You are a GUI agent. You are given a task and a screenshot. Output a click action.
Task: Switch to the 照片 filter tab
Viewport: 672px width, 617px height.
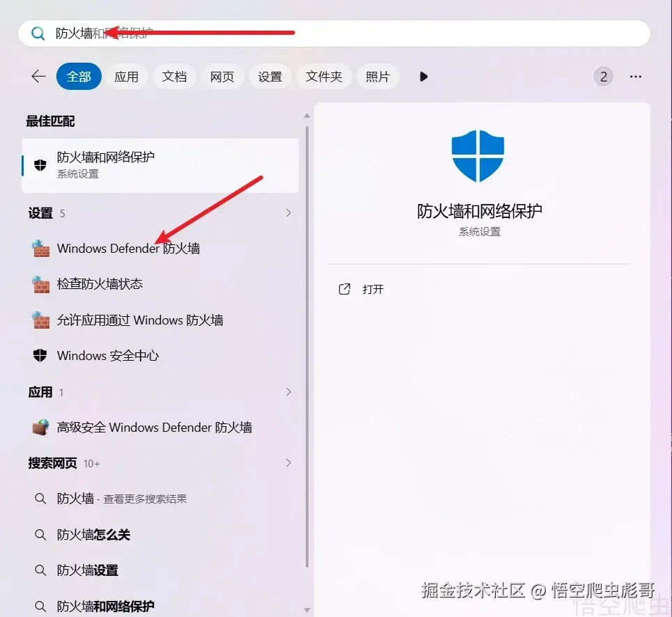click(377, 77)
